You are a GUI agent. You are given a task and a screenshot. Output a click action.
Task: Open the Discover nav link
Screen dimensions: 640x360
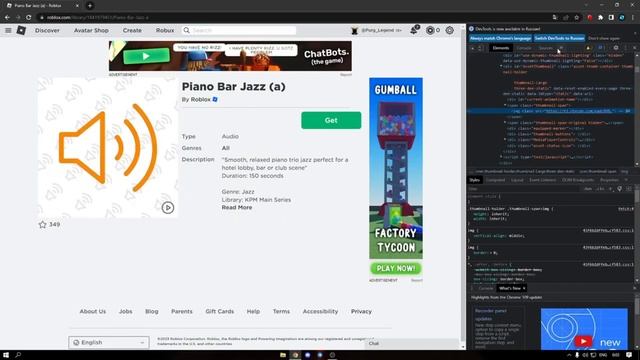[47, 30]
